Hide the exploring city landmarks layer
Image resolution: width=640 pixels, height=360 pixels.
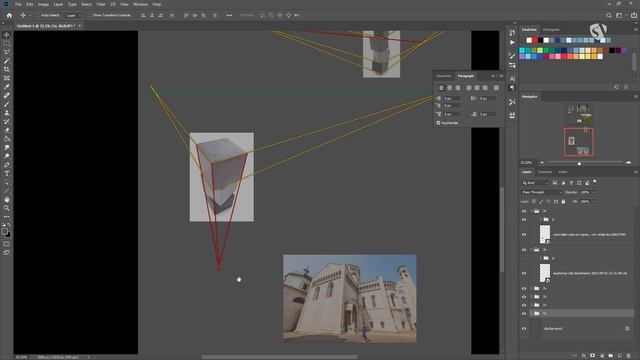point(524,273)
